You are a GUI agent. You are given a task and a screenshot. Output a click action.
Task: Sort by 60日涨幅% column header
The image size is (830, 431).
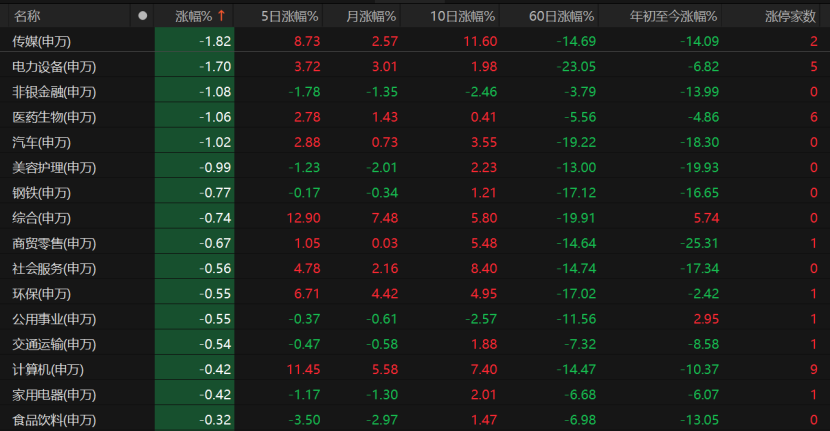coord(561,16)
